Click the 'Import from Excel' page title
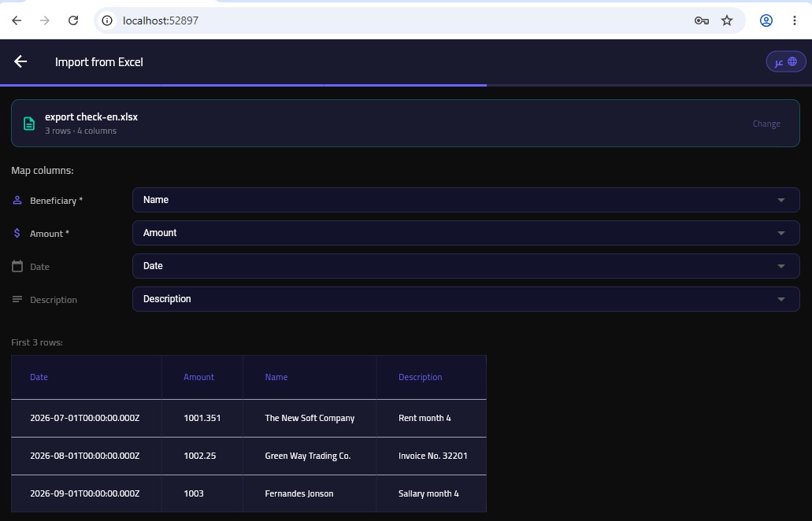The image size is (812, 521). tap(99, 62)
